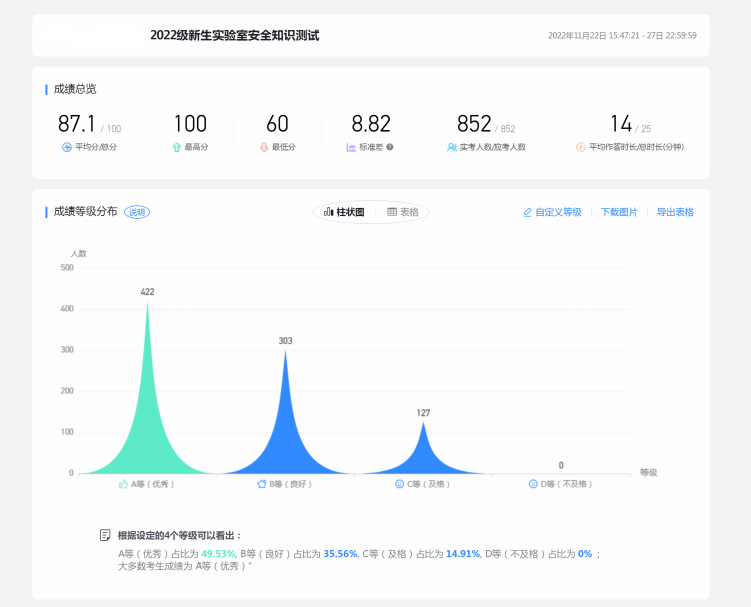Screen dimensions: 751x607
Task: Click the 下载图片 link
Action: point(619,212)
